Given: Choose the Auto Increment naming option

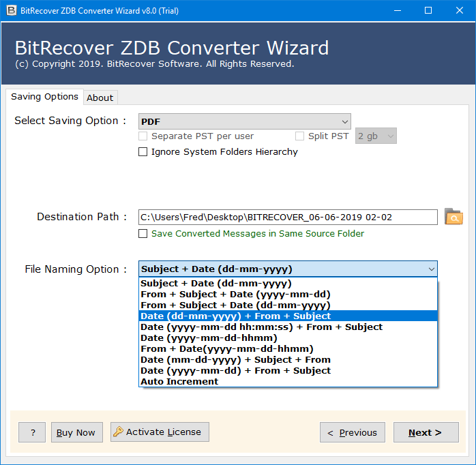Looking at the screenshot, I should 288,381.
